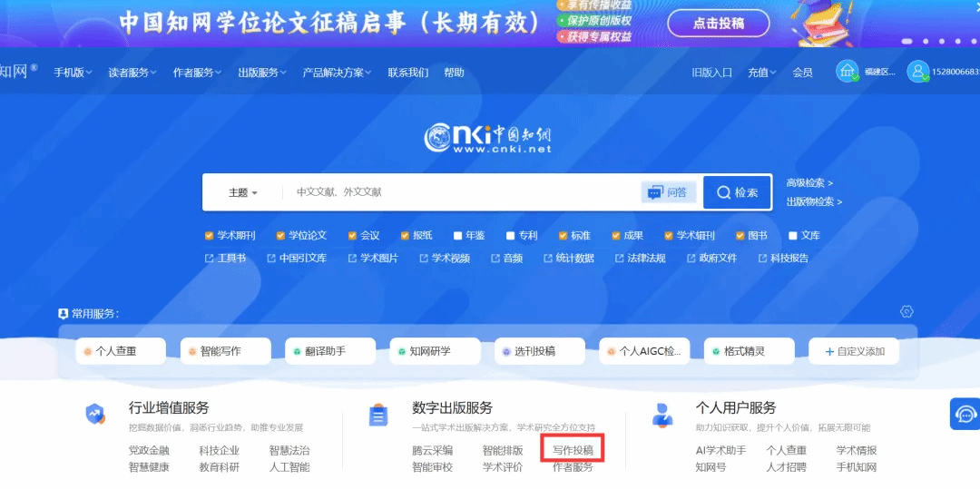Open the AI学术助手 link
The image size is (980, 489).
click(x=720, y=450)
